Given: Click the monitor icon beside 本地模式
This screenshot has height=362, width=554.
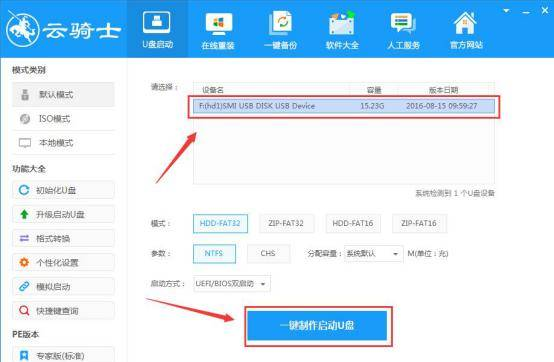Looking at the screenshot, I should [25, 143].
